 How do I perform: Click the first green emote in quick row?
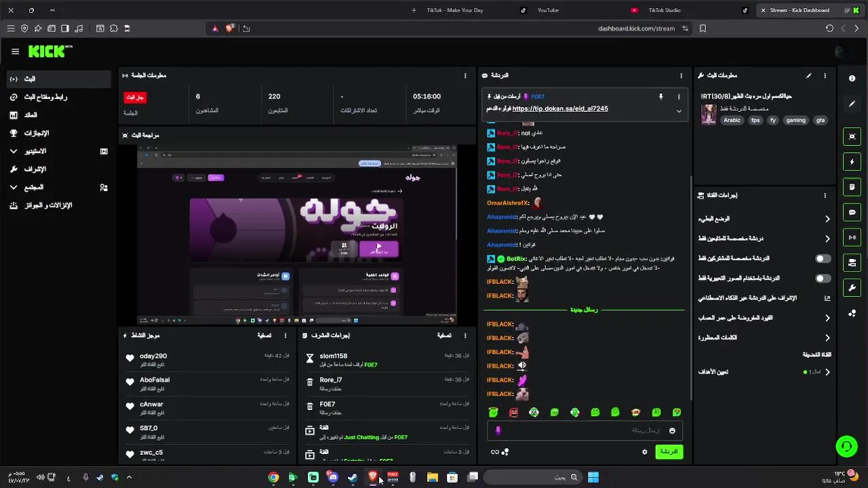tap(493, 412)
